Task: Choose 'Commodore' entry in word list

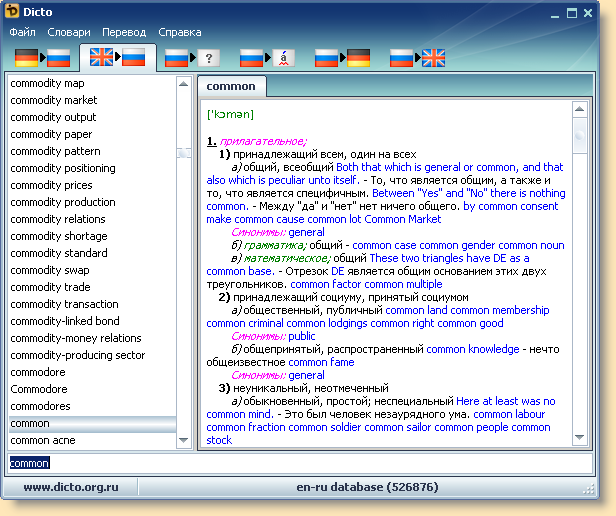Action: [39, 389]
